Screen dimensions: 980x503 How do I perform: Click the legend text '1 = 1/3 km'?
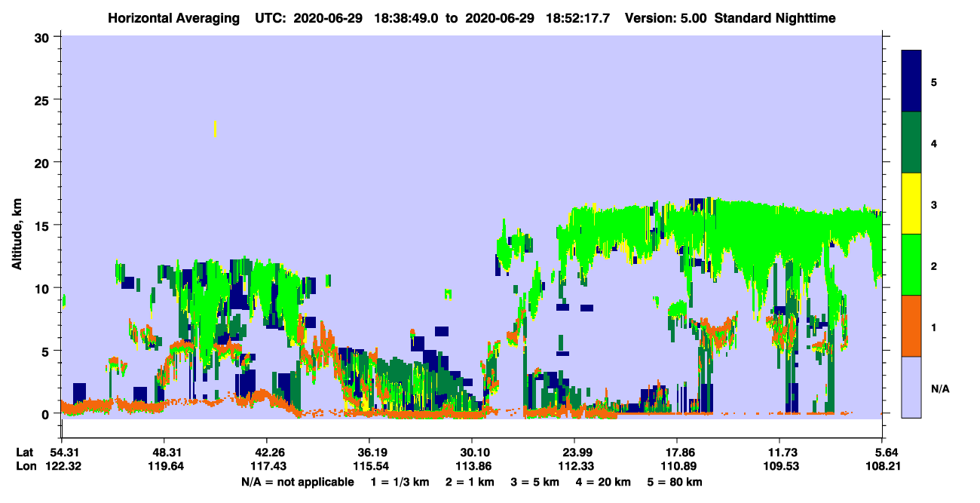(x=400, y=482)
